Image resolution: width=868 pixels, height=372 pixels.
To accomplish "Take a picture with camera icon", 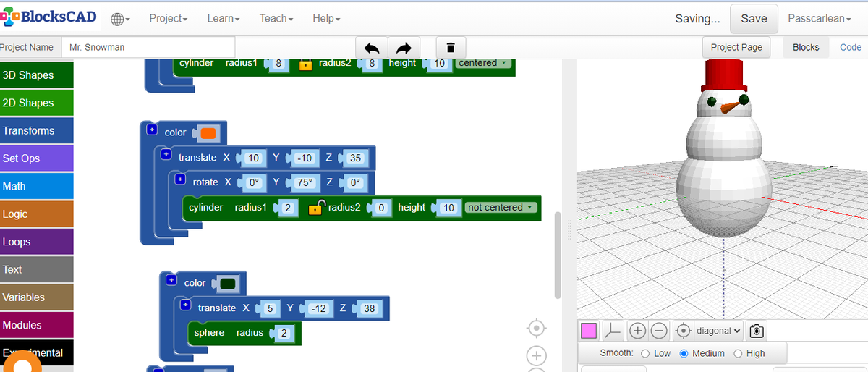I will 757,331.
